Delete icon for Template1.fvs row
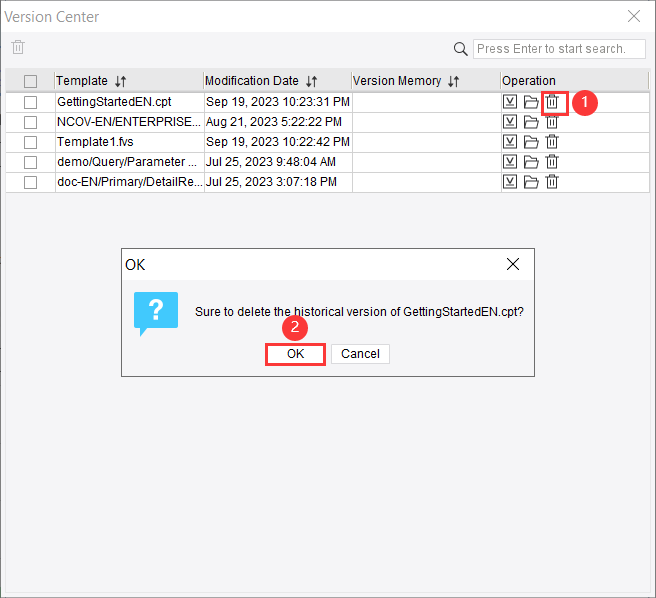 pos(552,142)
